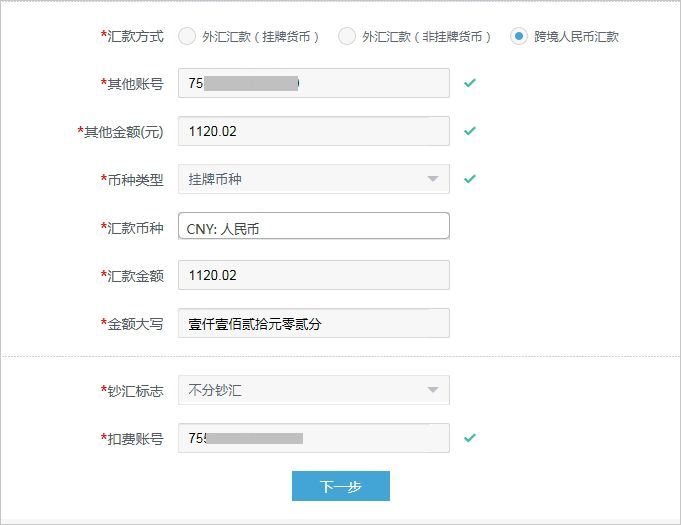
Task: Select 外汇汇款(非挂牌货币) radio option
Action: pos(347,37)
